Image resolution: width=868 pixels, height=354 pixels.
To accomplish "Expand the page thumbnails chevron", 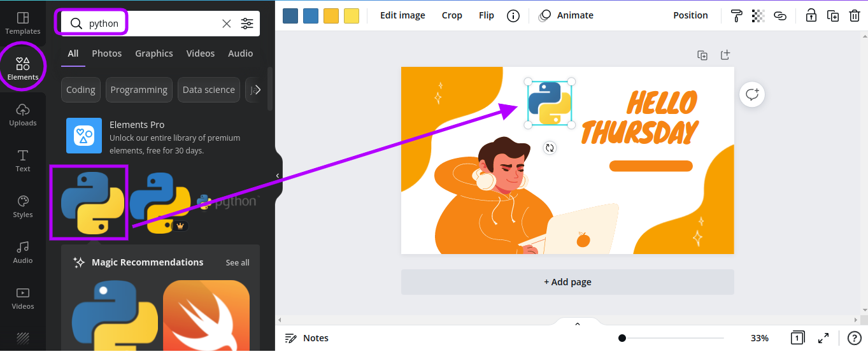I will tap(578, 324).
